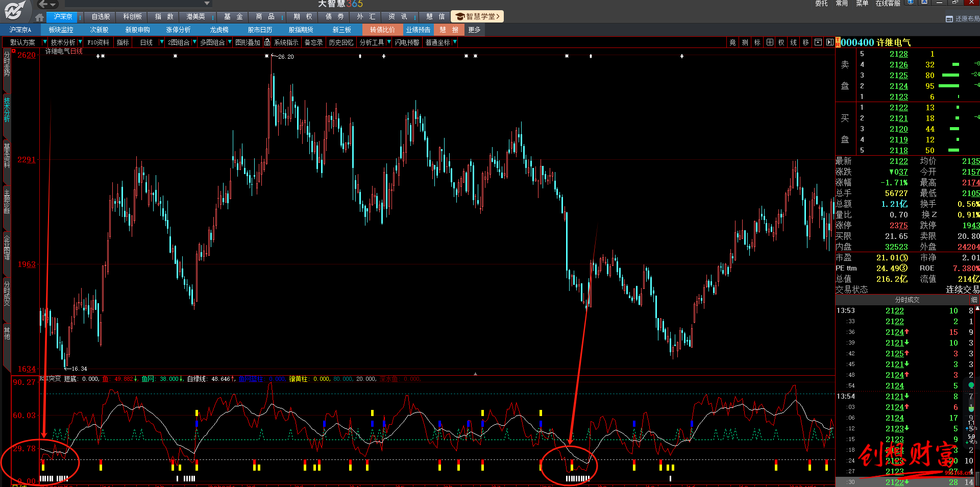980x487 pixels.
Task: Open history dropdown next to back arrow
Action: pyautogui.click(x=53, y=5)
